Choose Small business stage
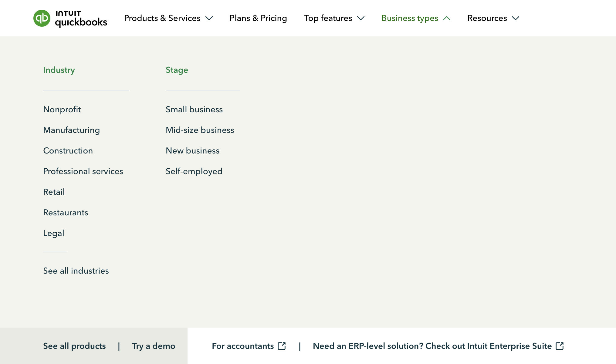 point(194,109)
